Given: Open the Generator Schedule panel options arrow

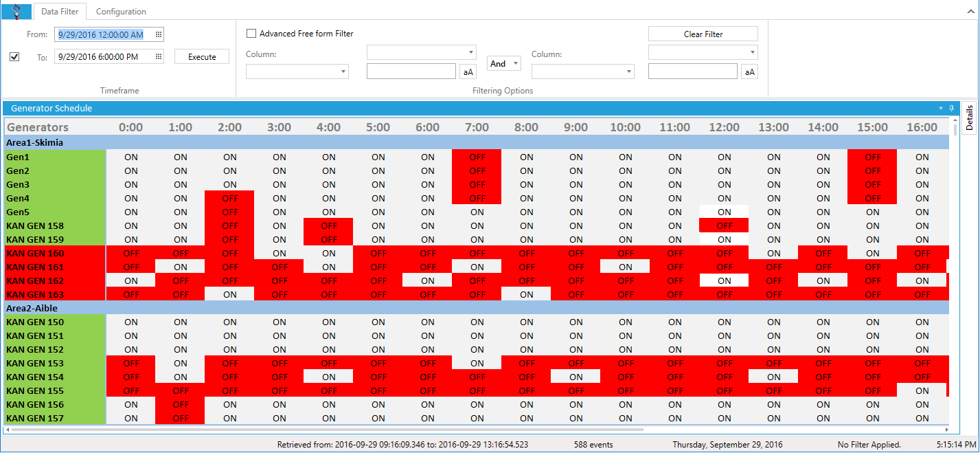Looking at the screenshot, I should point(941,109).
